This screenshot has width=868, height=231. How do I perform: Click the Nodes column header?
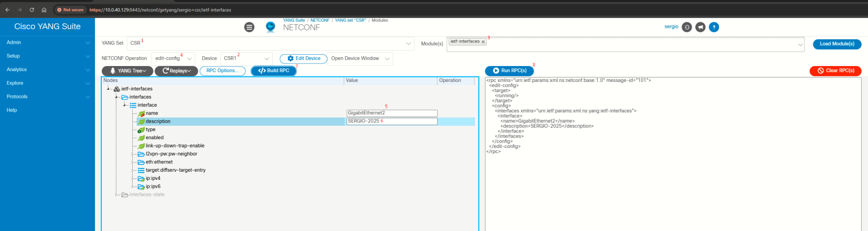[x=223, y=80]
